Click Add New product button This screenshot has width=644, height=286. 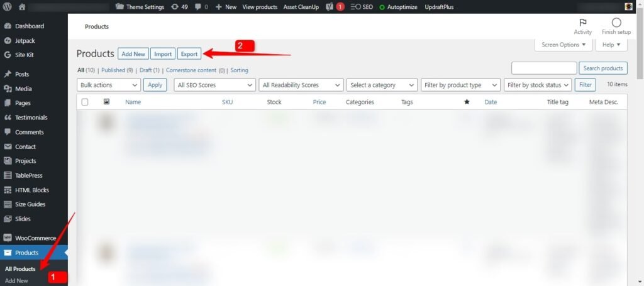[133, 54]
